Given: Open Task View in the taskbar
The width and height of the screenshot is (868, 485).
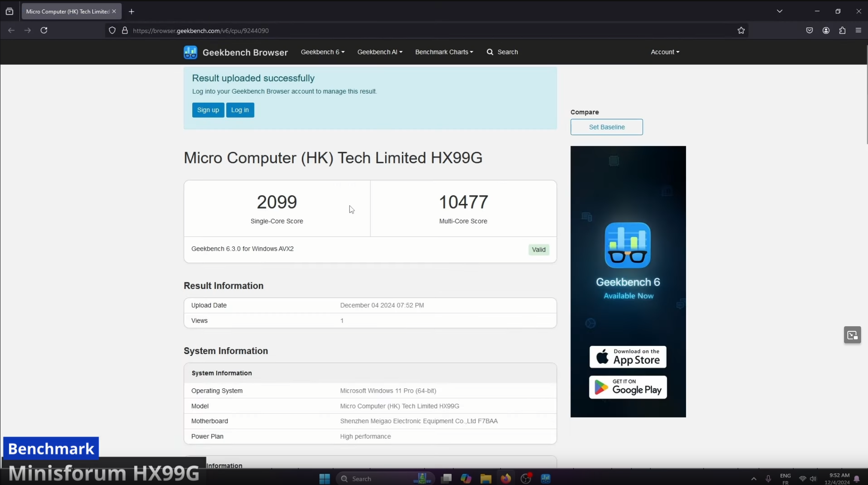Looking at the screenshot, I should click(446, 478).
